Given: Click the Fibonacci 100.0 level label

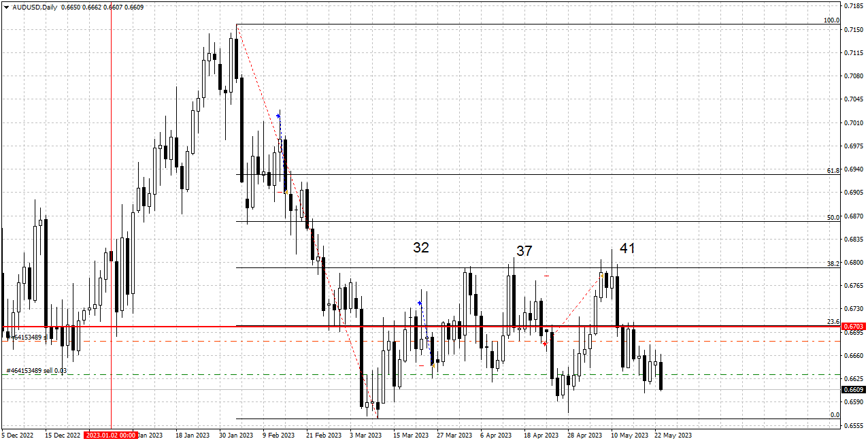Looking at the screenshot, I should pyautogui.click(x=831, y=20).
